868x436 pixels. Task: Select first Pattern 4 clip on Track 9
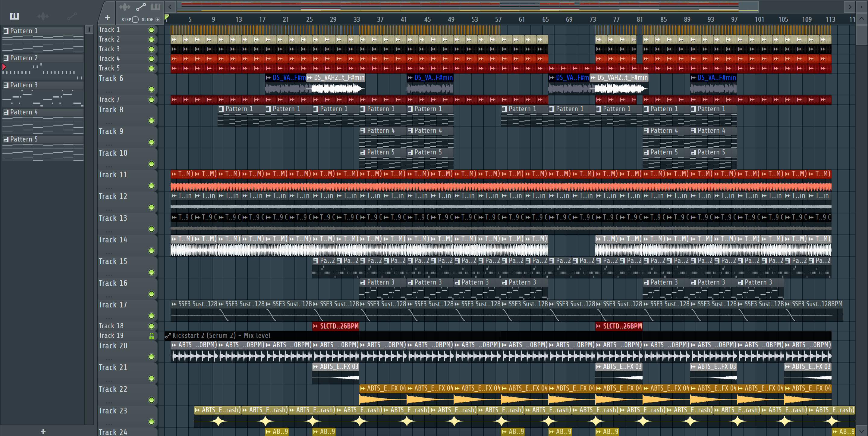(x=383, y=137)
